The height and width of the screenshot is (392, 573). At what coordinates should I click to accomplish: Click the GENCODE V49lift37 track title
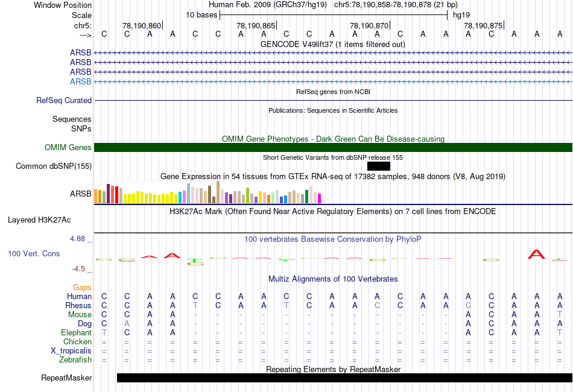point(332,45)
